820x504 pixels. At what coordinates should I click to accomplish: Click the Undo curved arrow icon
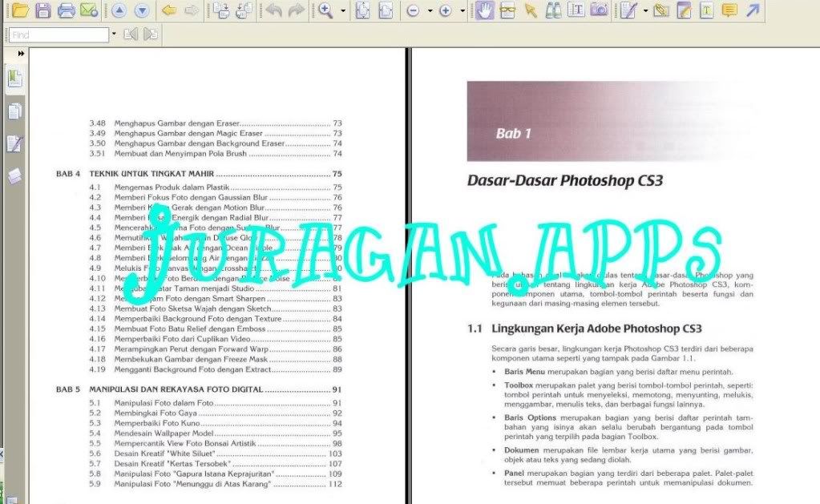pos(273,10)
